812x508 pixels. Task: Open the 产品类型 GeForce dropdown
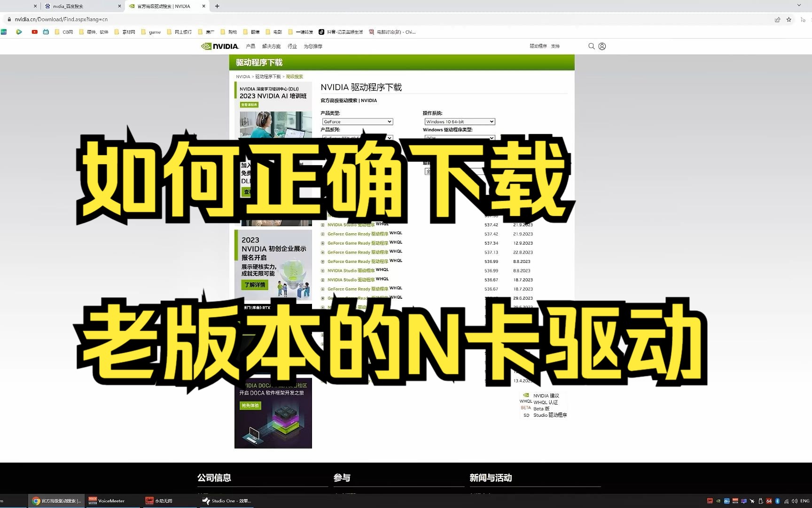point(357,121)
